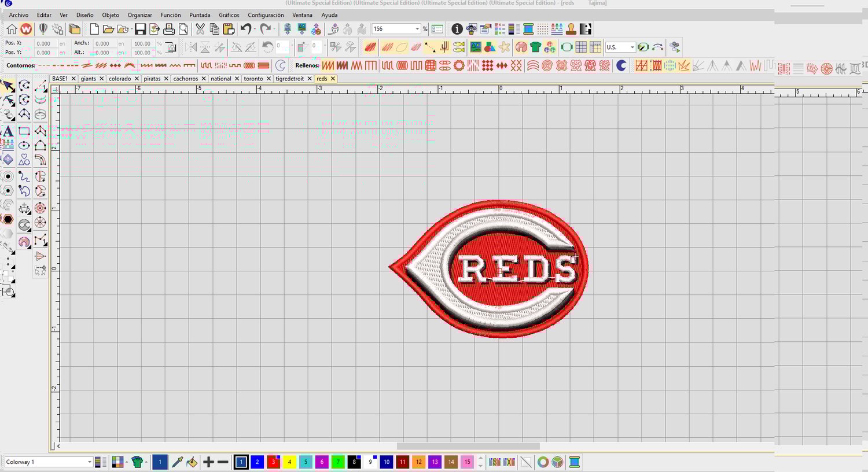The image size is (868, 472).
Task: Click the yellow fish motif run icon
Action: pyautogui.click(x=459, y=47)
